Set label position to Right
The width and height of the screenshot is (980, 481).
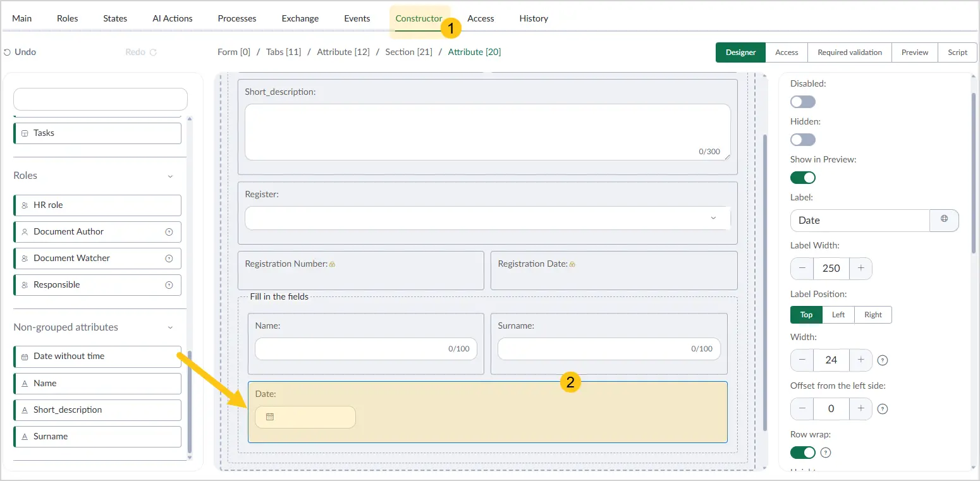[x=873, y=315]
